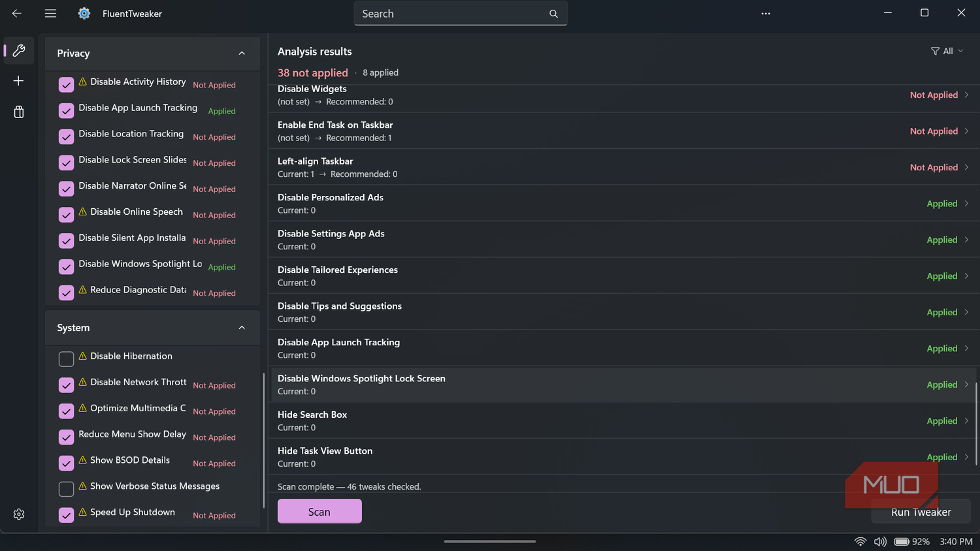
Task: Toggle Speed Up Shutdown checkbox
Action: tap(66, 515)
